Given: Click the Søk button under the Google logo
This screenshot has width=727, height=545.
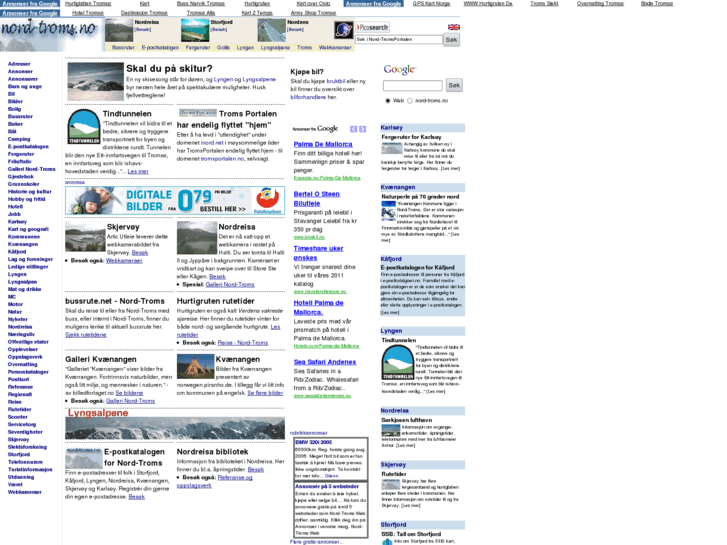Looking at the screenshot, I should coord(454,85).
